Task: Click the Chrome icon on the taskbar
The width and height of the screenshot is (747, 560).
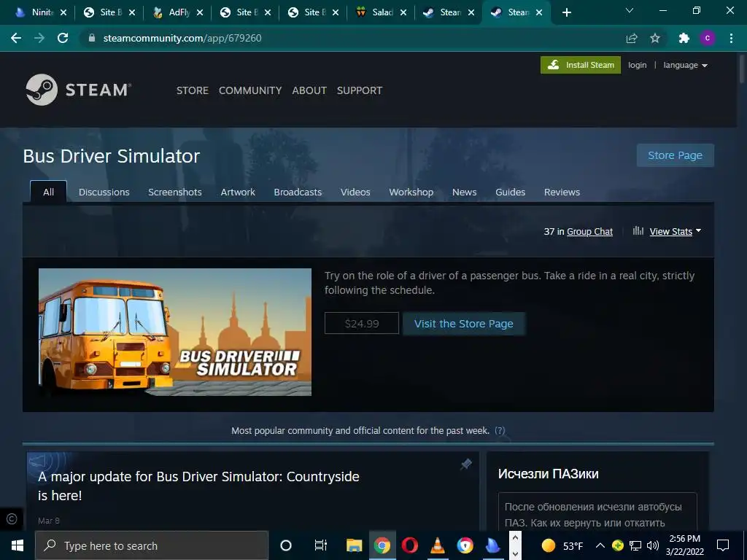Action: click(382, 545)
